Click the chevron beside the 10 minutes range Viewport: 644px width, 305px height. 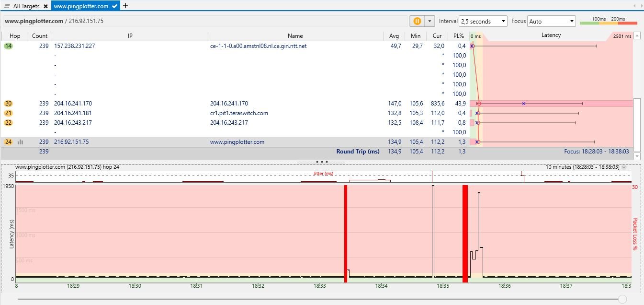pyautogui.click(x=624, y=167)
